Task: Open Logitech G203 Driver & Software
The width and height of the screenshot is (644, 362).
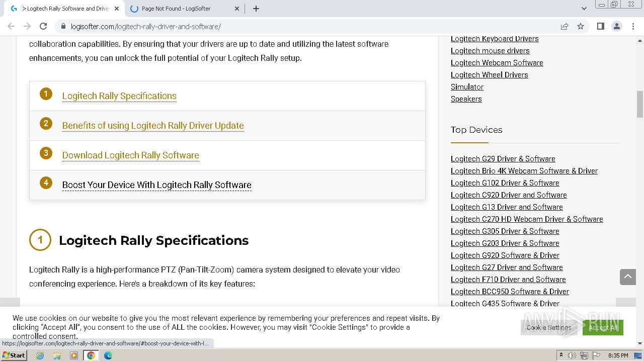Action: click(x=505, y=243)
